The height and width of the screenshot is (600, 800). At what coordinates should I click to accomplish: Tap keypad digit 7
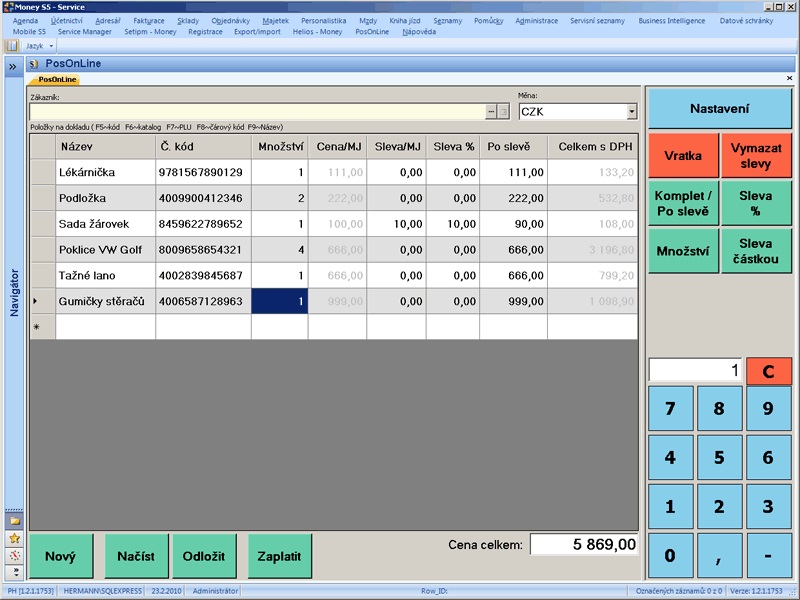[x=670, y=408]
